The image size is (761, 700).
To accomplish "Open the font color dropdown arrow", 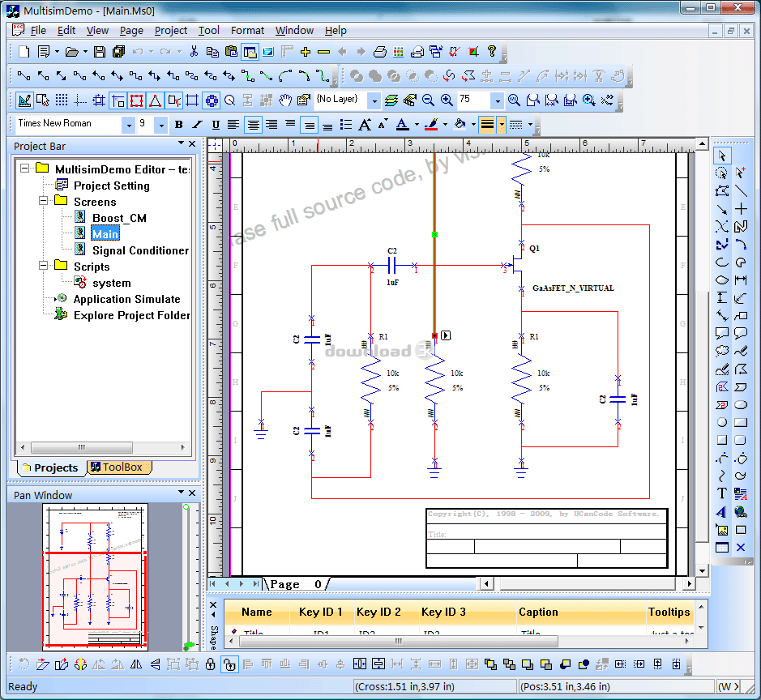I will pyautogui.click(x=417, y=125).
